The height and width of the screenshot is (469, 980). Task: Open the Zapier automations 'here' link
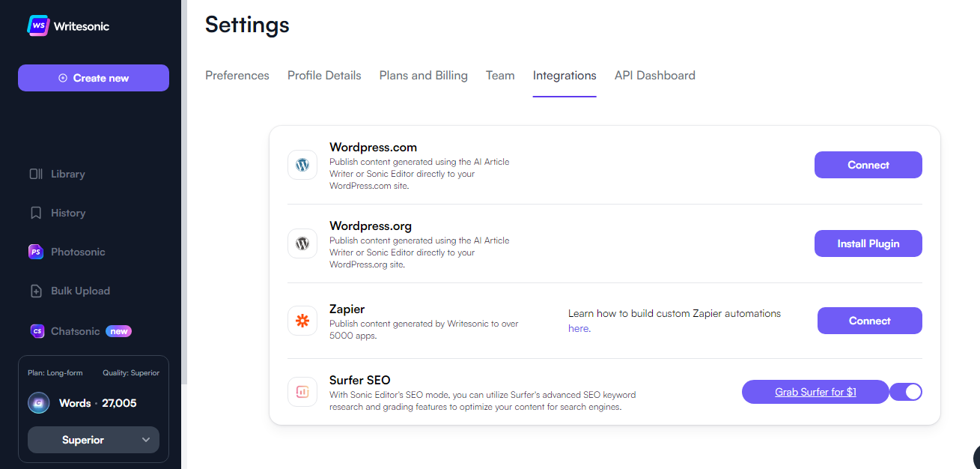578,328
